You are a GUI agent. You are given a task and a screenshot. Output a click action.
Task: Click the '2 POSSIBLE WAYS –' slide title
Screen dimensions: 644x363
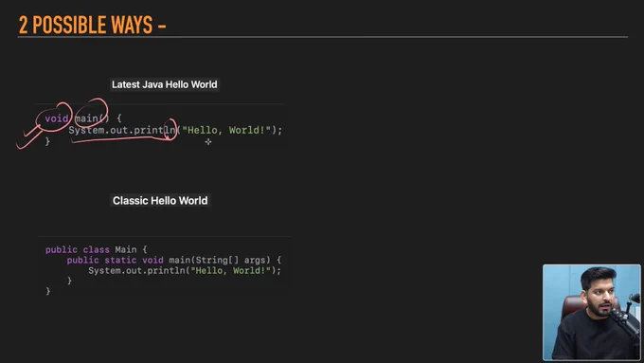[x=93, y=25]
